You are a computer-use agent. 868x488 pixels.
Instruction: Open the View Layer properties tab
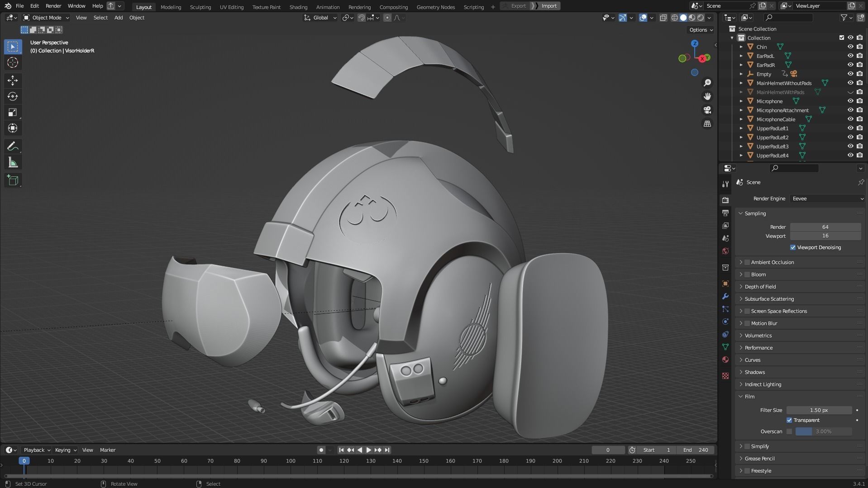tap(725, 225)
